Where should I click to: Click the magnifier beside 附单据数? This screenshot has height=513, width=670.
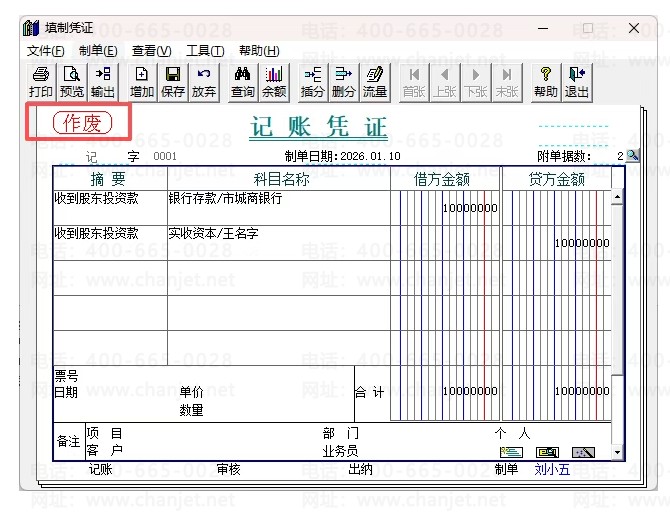click(632, 155)
